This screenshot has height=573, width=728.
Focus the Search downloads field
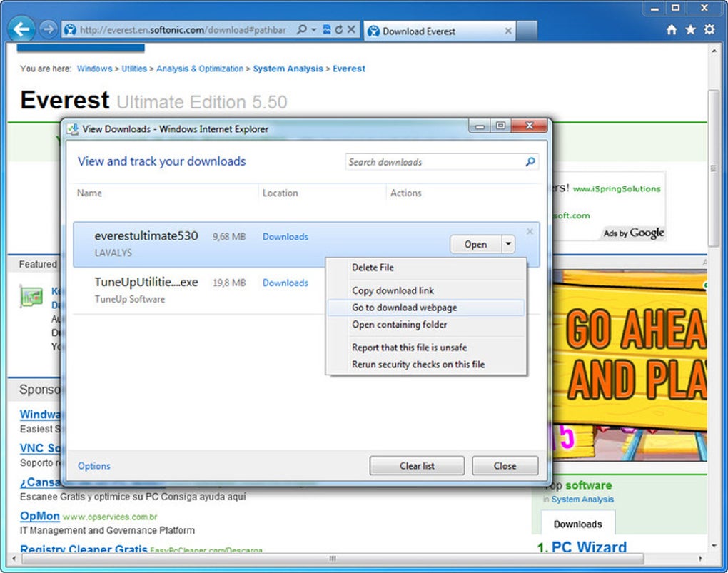click(441, 161)
